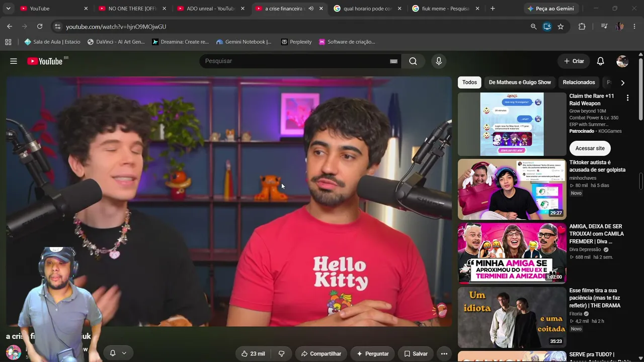This screenshot has height=362, width=644.
Task: Click the install app icon in address bar
Action: coord(547,26)
